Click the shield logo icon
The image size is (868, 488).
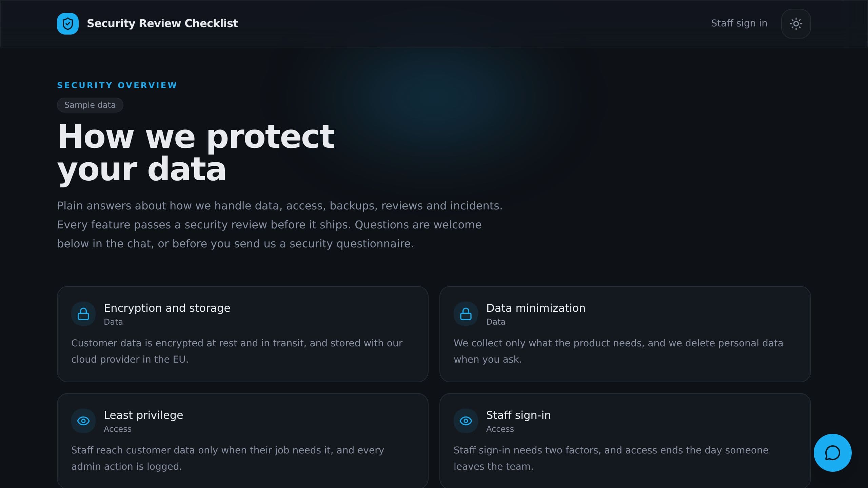(68, 24)
